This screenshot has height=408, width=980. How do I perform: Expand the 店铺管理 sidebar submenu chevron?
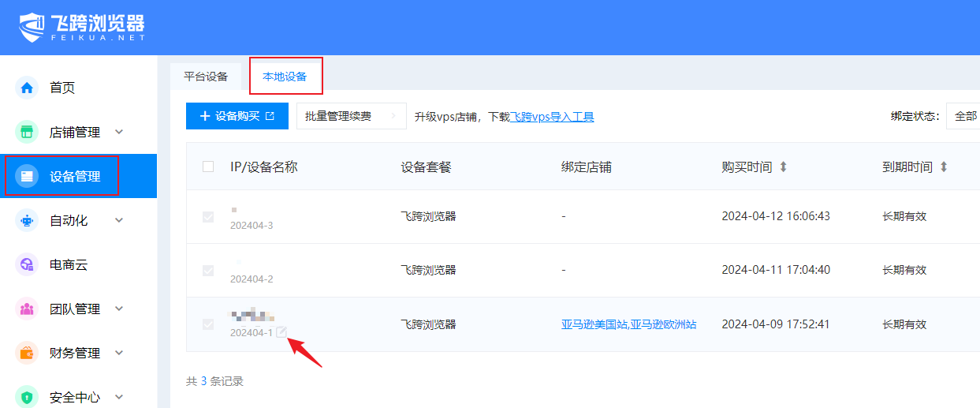(119, 132)
